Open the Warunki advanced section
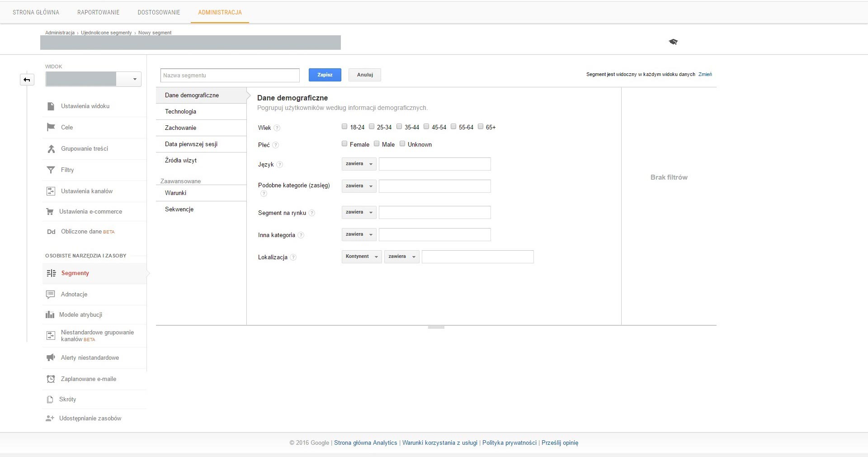The image size is (868, 457). tap(201, 193)
